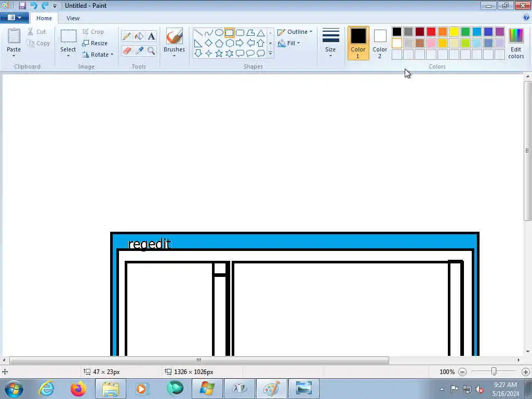532x399 pixels.
Task: Click the zoom in plus button
Action: tap(526, 372)
